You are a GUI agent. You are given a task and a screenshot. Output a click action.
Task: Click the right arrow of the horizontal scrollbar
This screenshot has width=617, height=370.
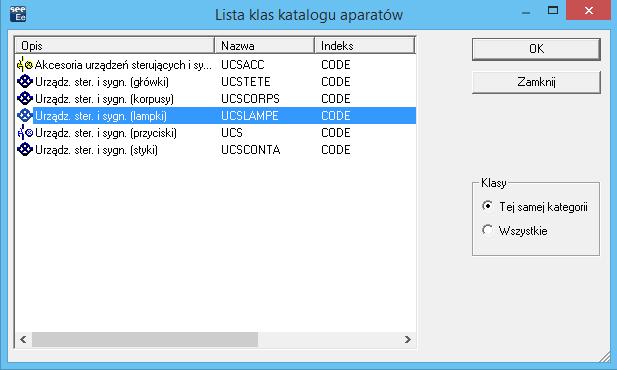pyautogui.click(x=408, y=339)
